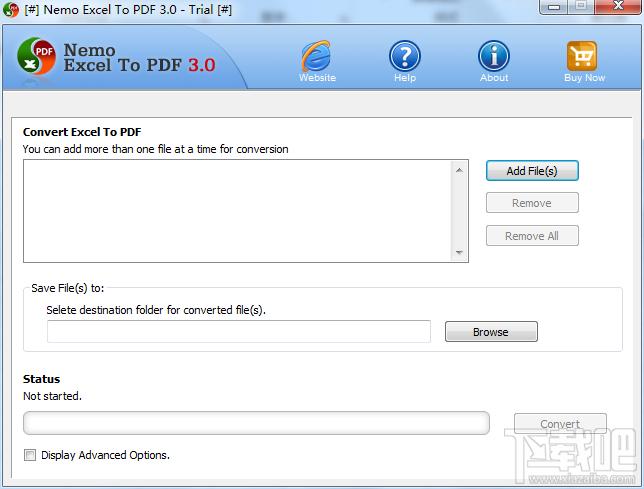644x489 pixels.
Task: Start conversion with the Convert button
Action: pos(560,423)
